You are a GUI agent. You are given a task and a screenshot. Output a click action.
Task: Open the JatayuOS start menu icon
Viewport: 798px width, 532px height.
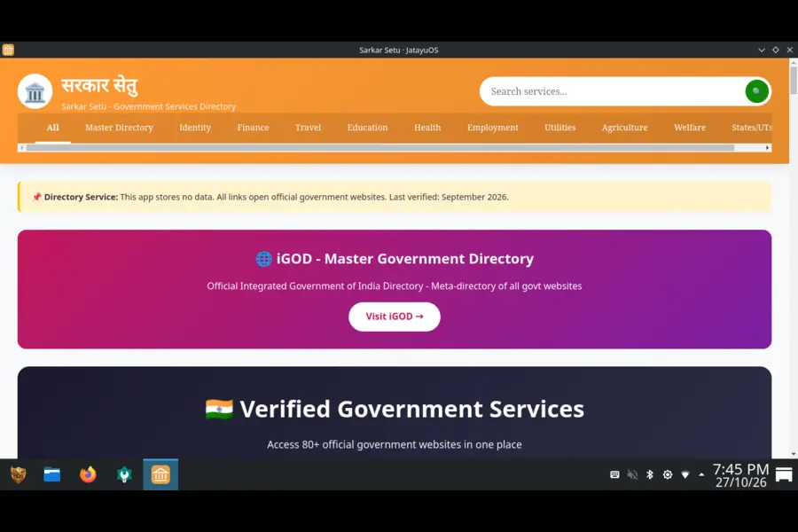(x=19, y=475)
